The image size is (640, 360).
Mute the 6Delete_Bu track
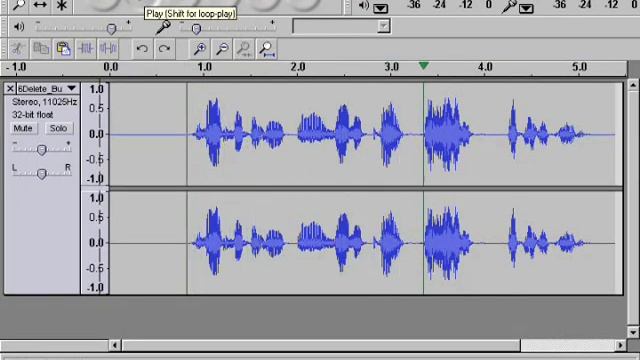[23, 128]
